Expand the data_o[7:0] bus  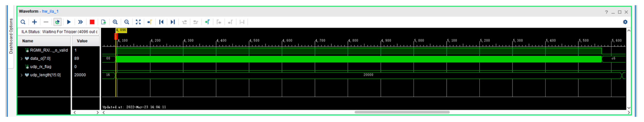[x=22, y=59]
